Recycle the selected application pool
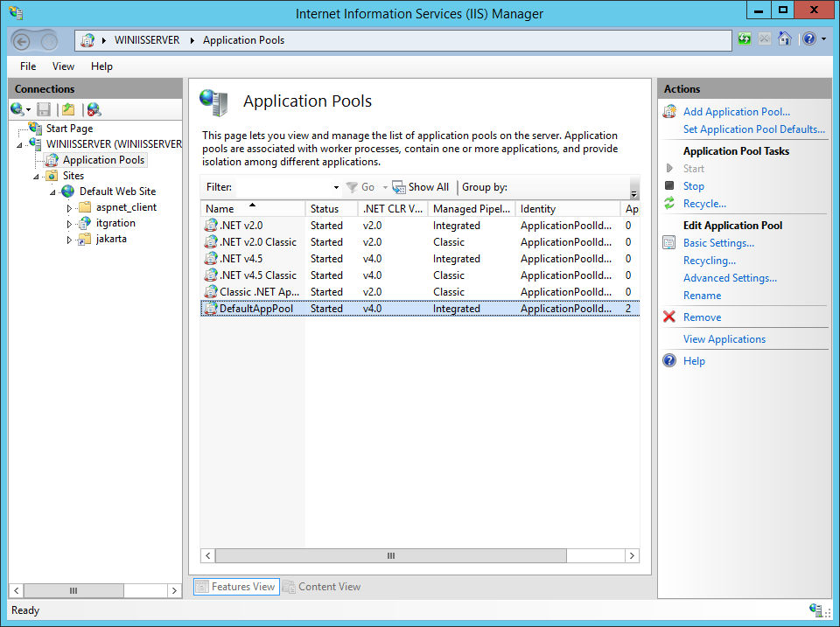This screenshot has width=840, height=627. (704, 203)
